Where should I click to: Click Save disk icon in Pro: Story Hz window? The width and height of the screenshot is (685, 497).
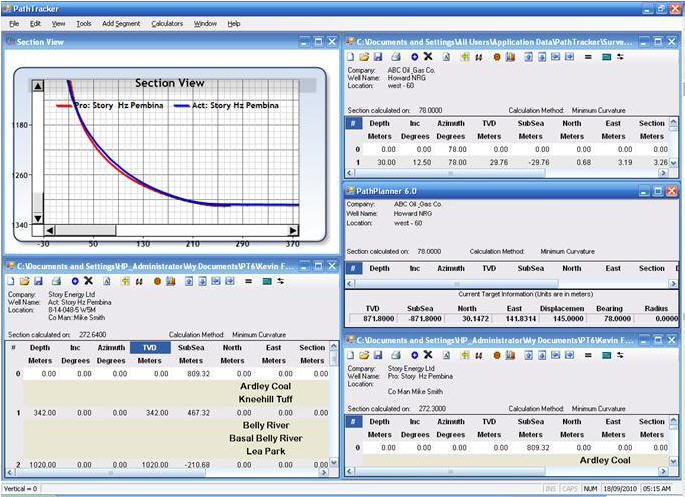[378, 355]
